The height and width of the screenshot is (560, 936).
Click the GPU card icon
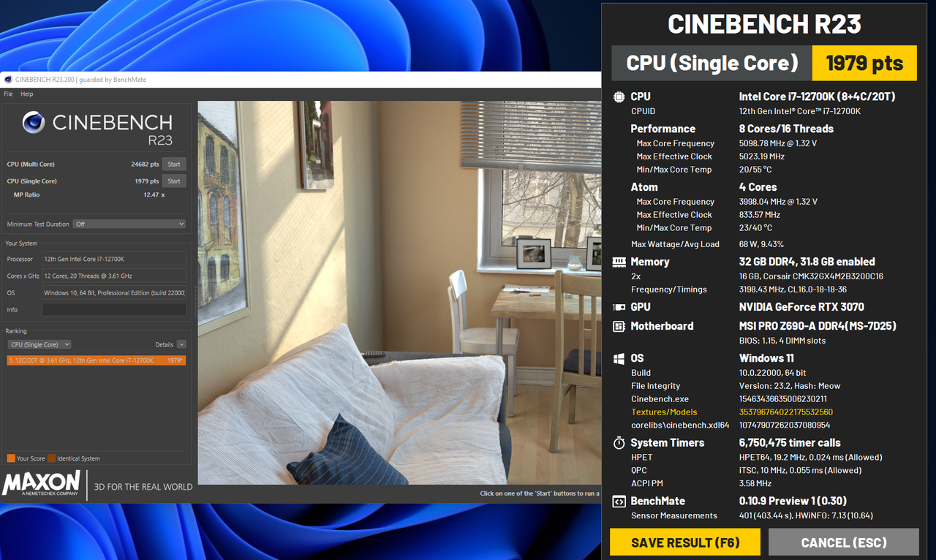619,307
